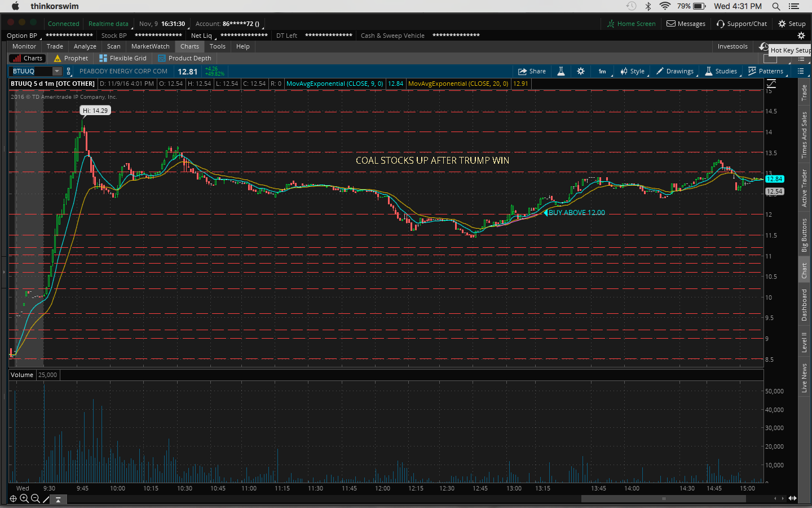
Task: Click the Volume study label
Action: (22, 375)
